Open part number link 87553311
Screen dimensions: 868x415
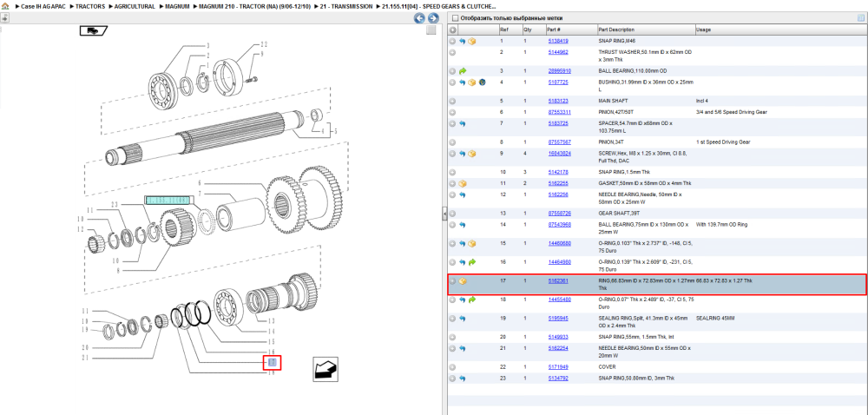tap(560, 112)
